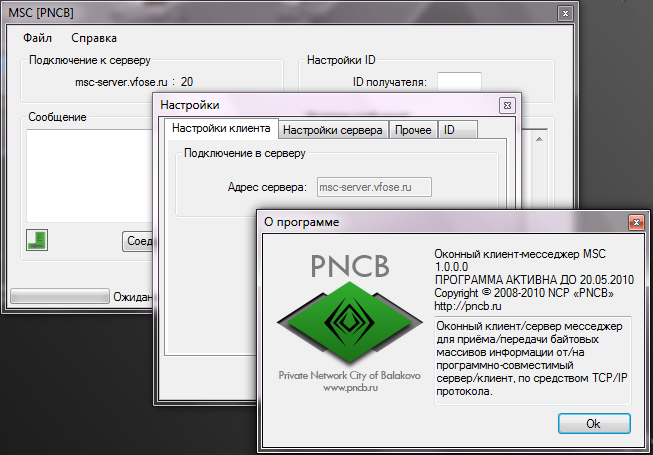
Task: Switch to the Настройки сервера tab
Action: pos(332,130)
